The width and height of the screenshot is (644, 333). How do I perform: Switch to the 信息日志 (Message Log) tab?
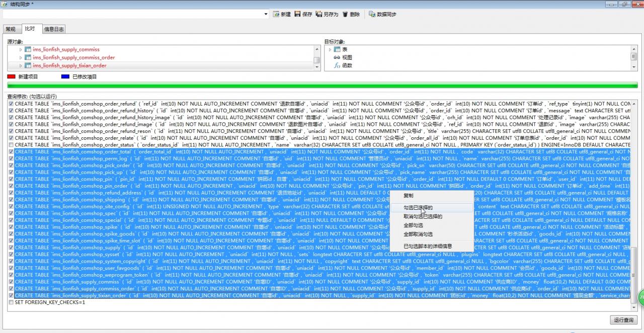point(54,29)
